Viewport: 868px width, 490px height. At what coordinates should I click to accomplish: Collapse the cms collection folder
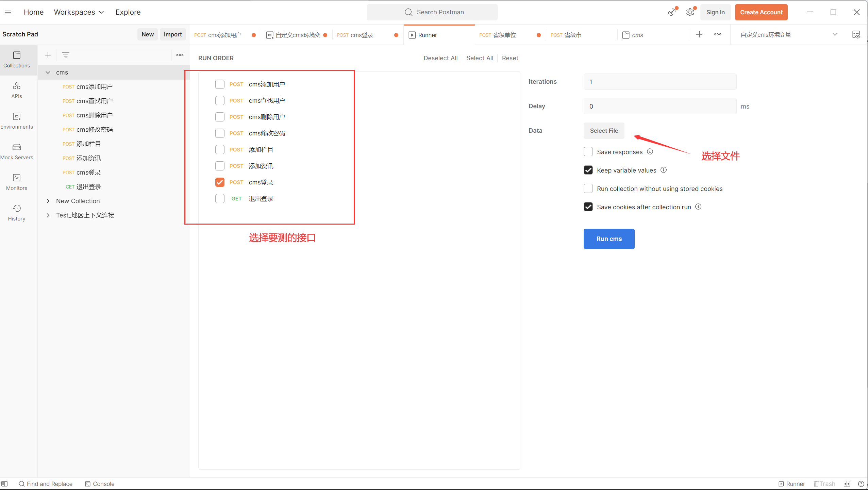48,72
